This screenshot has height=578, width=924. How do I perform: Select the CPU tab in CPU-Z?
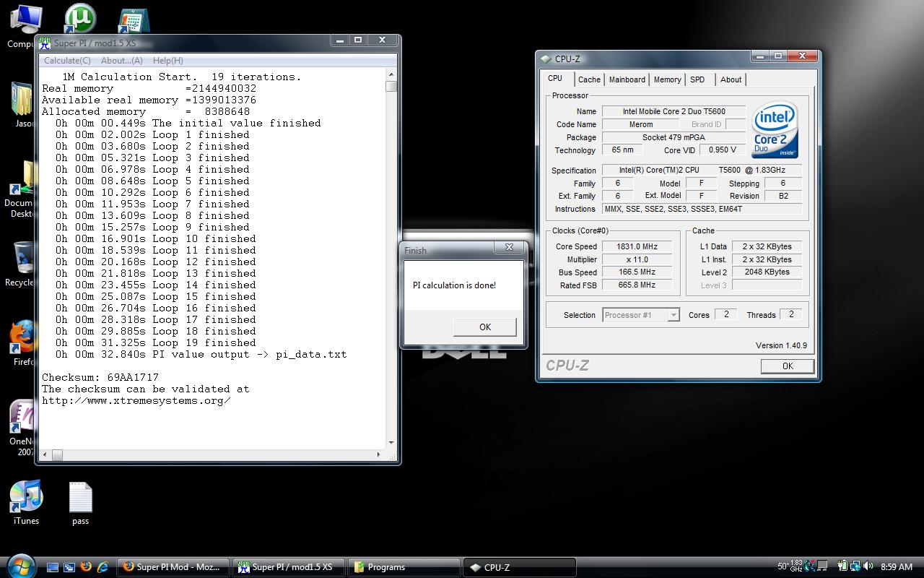555,79
